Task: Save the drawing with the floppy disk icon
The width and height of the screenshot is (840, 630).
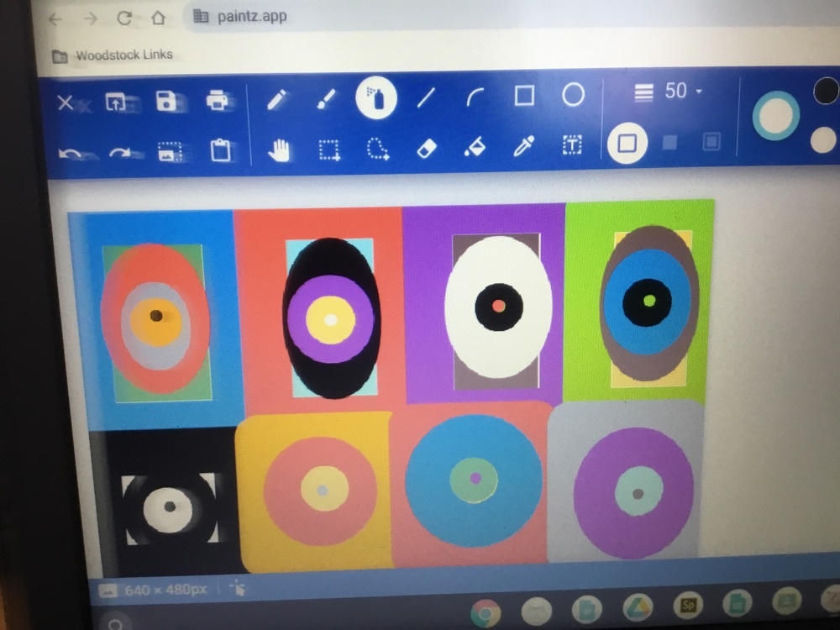Action: [x=166, y=101]
